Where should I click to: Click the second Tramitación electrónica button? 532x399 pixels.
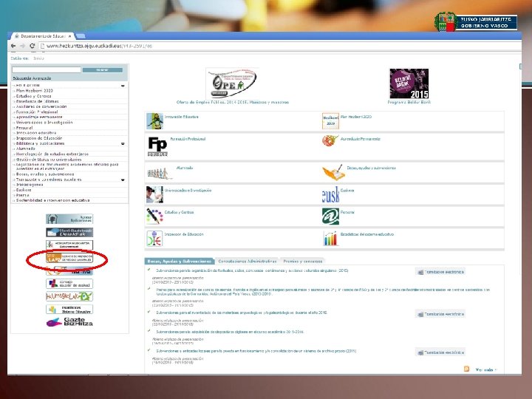pos(440,314)
